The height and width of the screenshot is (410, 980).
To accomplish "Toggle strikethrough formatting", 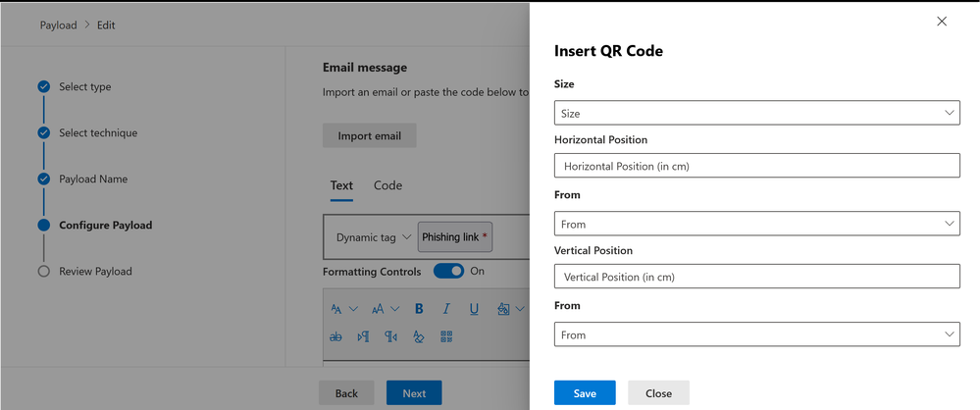I will [x=335, y=336].
